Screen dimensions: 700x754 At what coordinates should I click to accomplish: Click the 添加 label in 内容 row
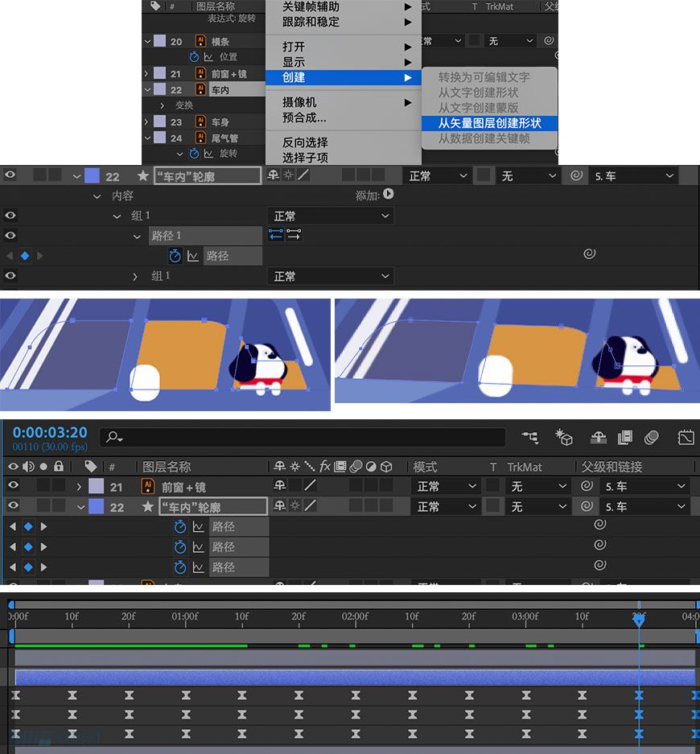367,196
